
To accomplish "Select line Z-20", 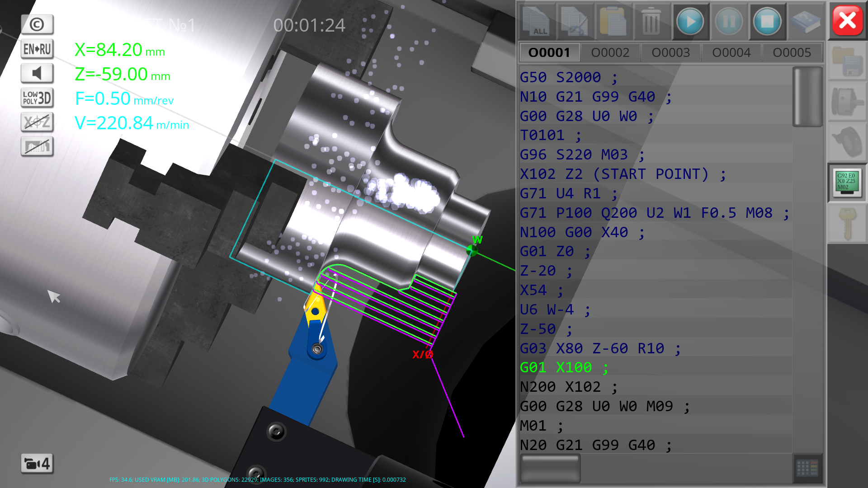I will click(x=656, y=271).
